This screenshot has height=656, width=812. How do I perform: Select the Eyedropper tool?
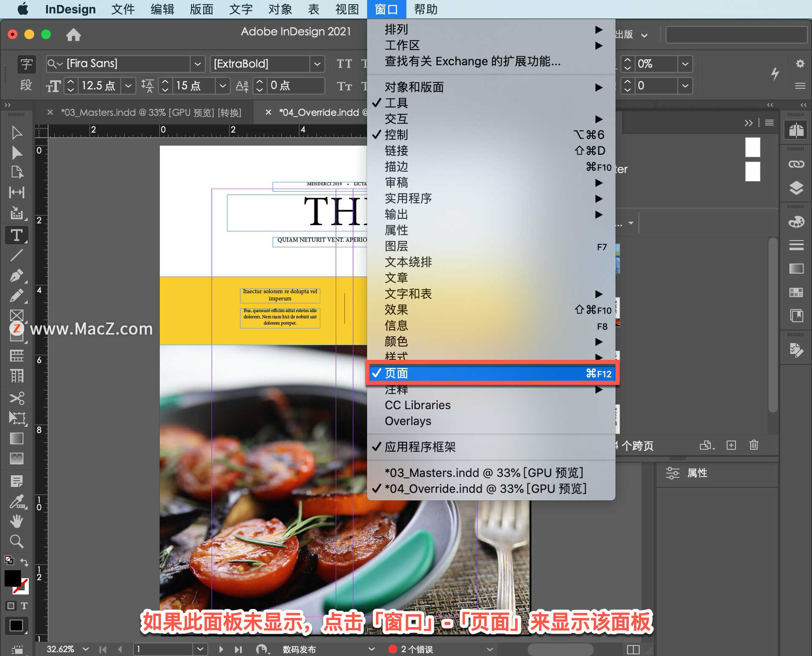[16, 502]
